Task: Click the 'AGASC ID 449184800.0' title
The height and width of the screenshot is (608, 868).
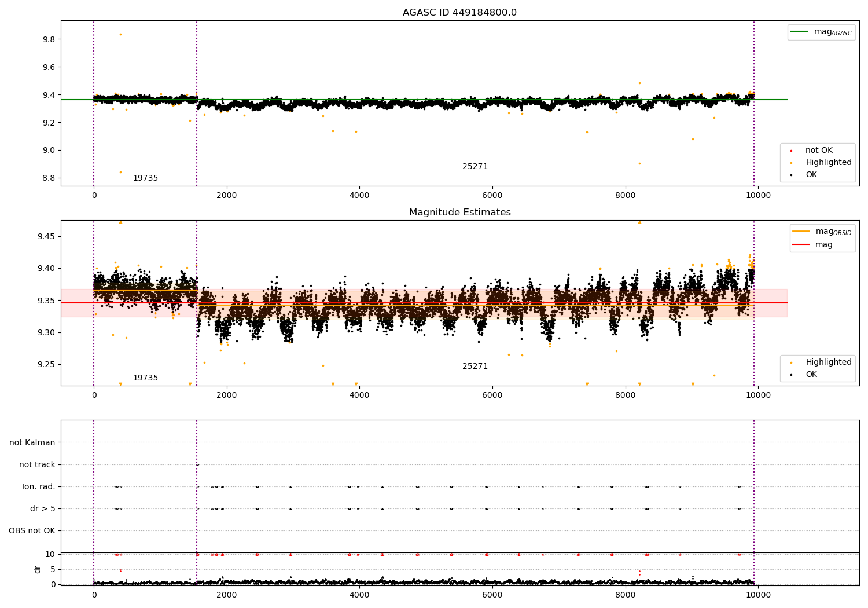Action: (459, 13)
